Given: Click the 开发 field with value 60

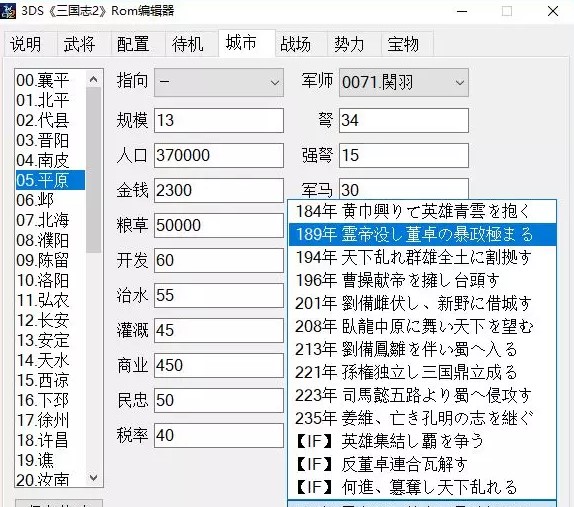Looking at the screenshot, I should coord(219,260).
